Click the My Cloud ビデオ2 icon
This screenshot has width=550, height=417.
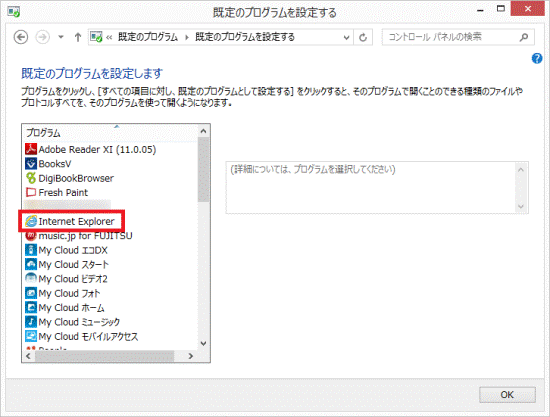click(31, 278)
